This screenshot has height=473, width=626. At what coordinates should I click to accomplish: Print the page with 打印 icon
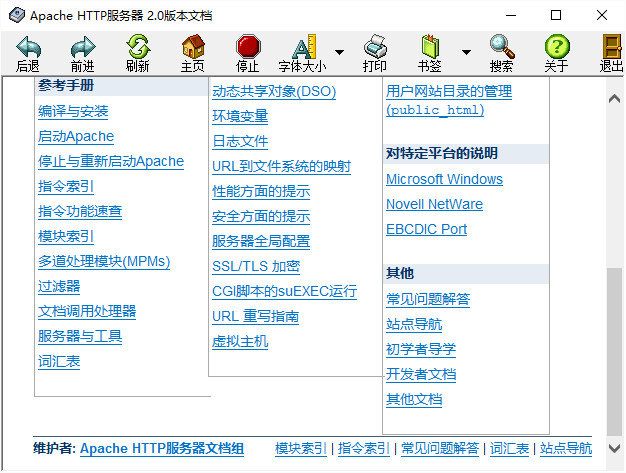pos(375,54)
